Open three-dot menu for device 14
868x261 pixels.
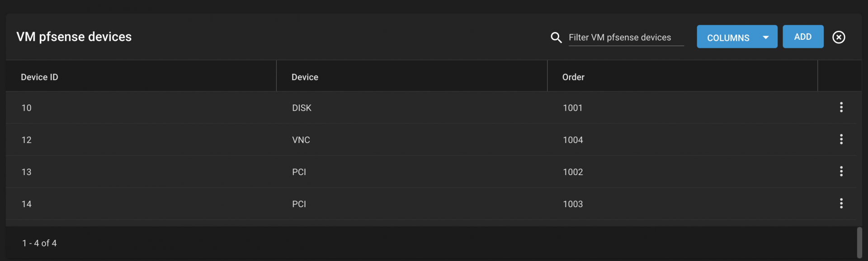(841, 204)
